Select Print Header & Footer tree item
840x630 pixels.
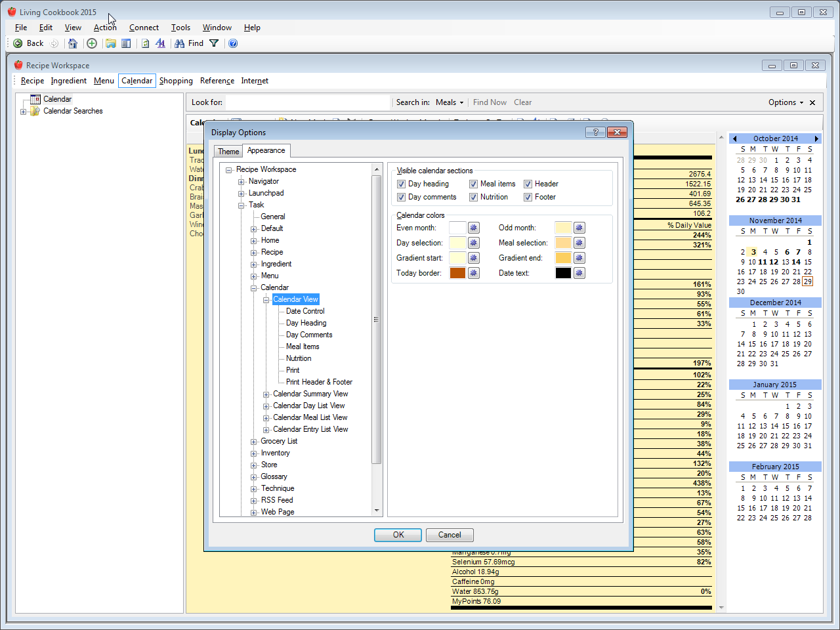319,382
